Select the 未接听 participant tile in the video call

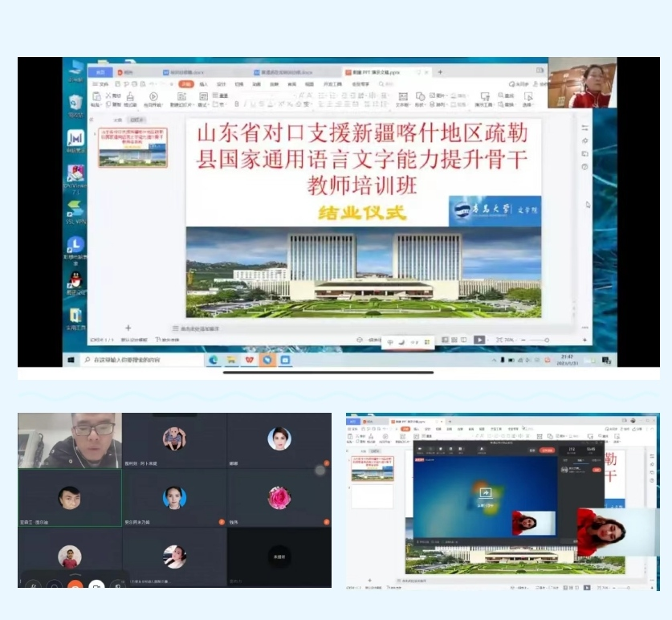(x=279, y=557)
